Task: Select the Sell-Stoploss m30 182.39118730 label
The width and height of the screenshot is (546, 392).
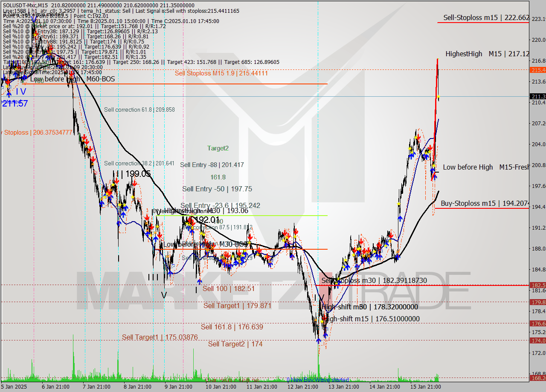Action: (x=374, y=280)
